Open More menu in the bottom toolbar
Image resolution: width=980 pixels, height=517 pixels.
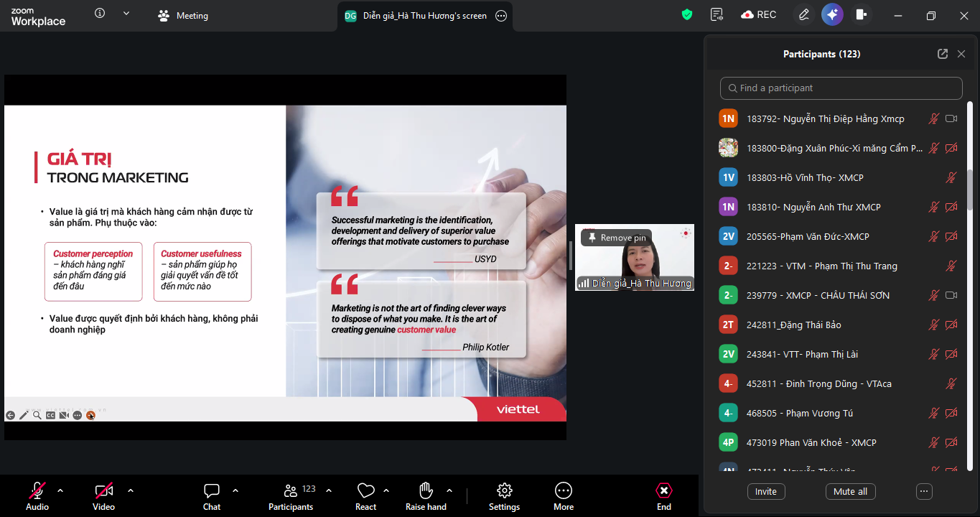point(564,491)
